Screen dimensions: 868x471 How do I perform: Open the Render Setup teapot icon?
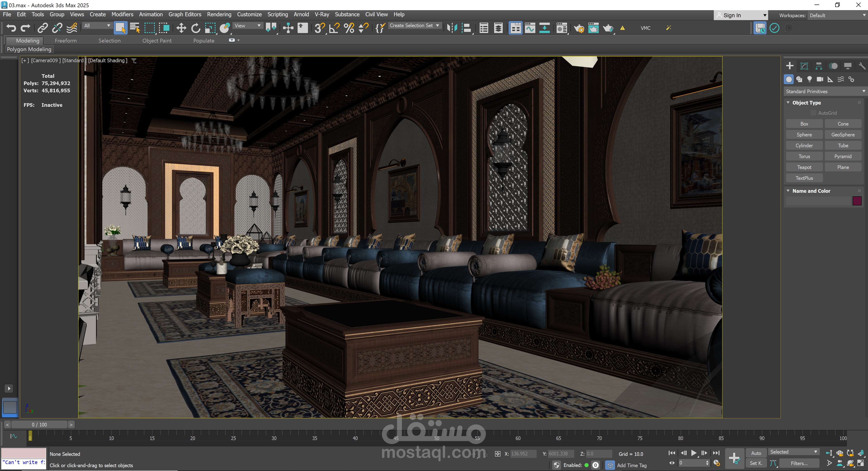579,28
